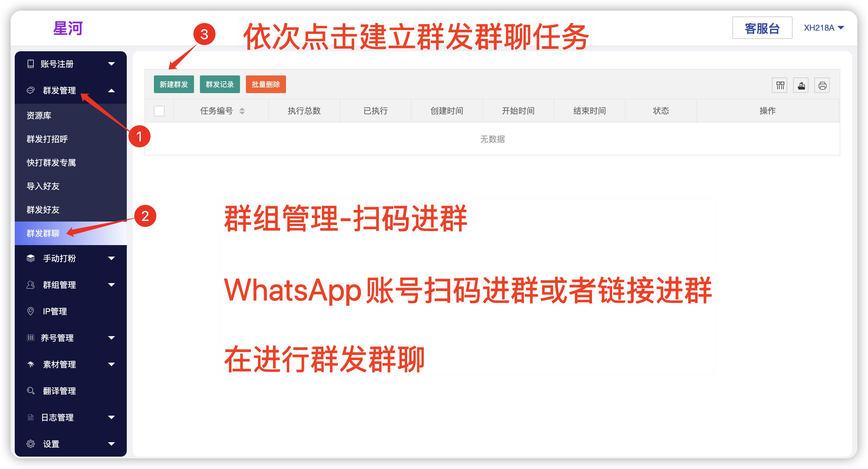Click the phone icon beside 账号注册
The image size is (868, 469).
tap(31, 64)
